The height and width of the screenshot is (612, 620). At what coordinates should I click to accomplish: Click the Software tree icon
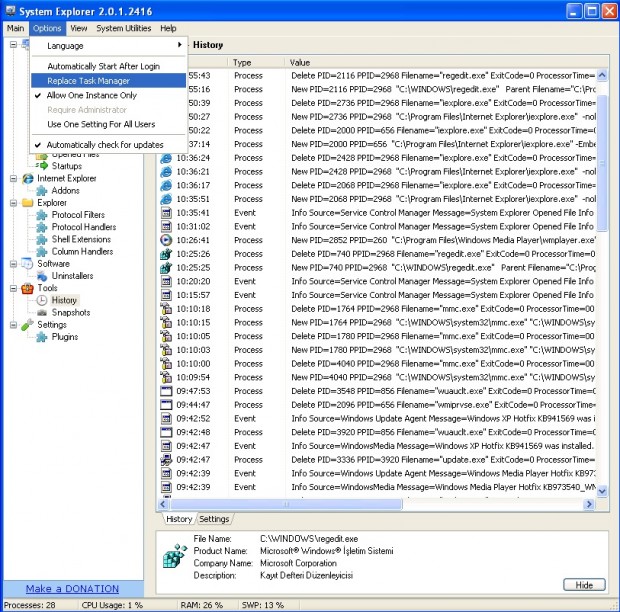27,263
